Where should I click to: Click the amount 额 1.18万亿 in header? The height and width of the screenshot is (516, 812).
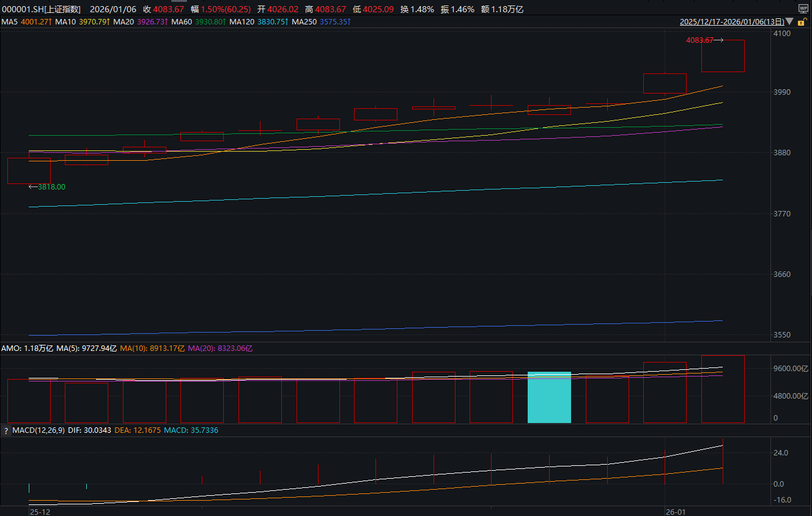pyautogui.click(x=502, y=9)
